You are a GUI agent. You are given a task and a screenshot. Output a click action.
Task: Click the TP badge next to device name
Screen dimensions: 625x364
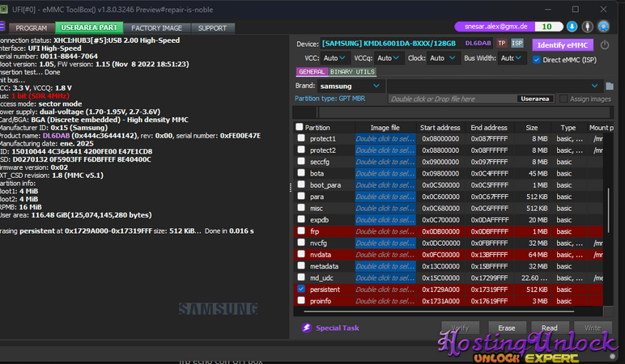pos(502,44)
